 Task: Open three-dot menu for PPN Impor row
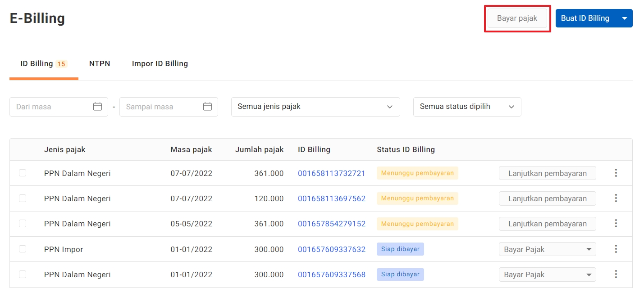(x=616, y=249)
